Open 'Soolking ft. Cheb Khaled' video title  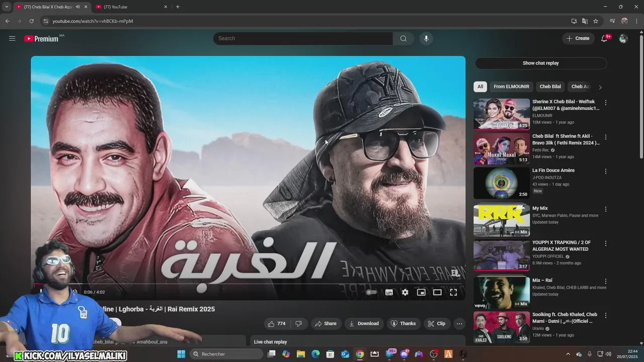pyautogui.click(x=565, y=318)
